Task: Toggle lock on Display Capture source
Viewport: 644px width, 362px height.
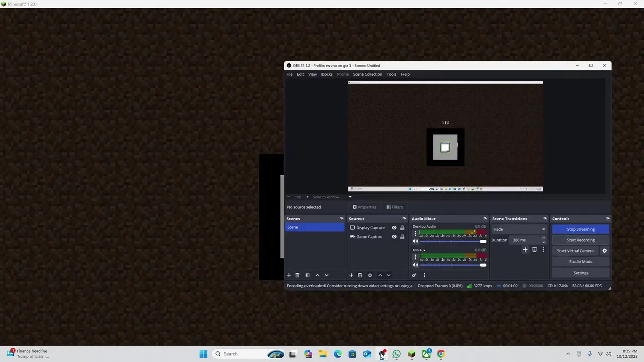Action: pos(402,228)
